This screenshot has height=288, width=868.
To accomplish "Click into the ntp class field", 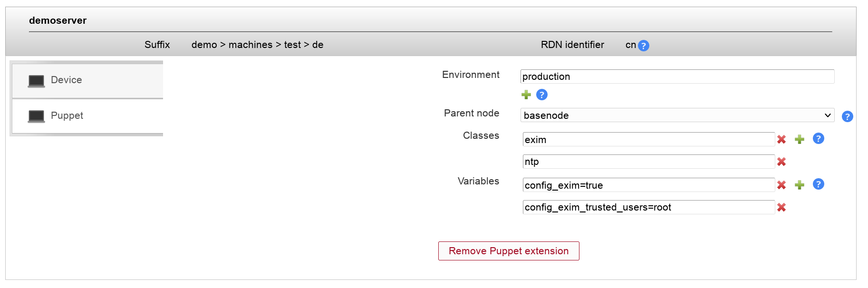I will pyautogui.click(x=648, y=162).
